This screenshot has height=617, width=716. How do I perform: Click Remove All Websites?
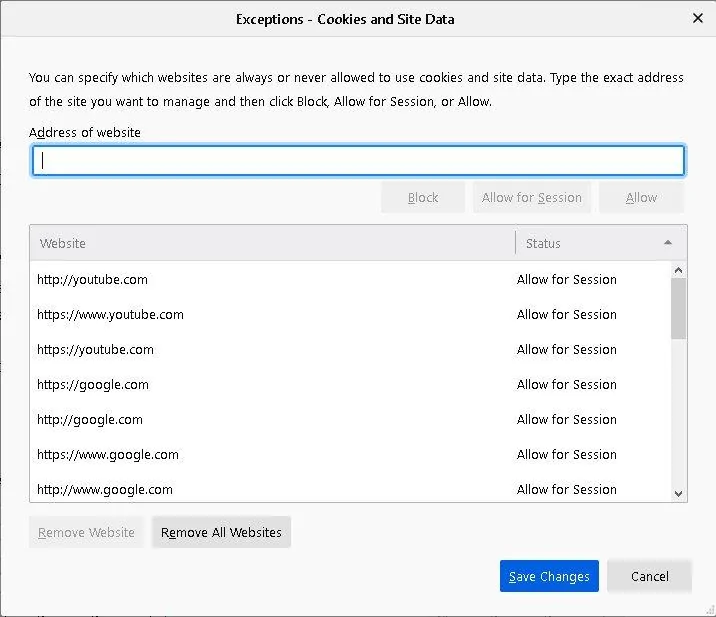pyautogui.click(x=221, y=532)
